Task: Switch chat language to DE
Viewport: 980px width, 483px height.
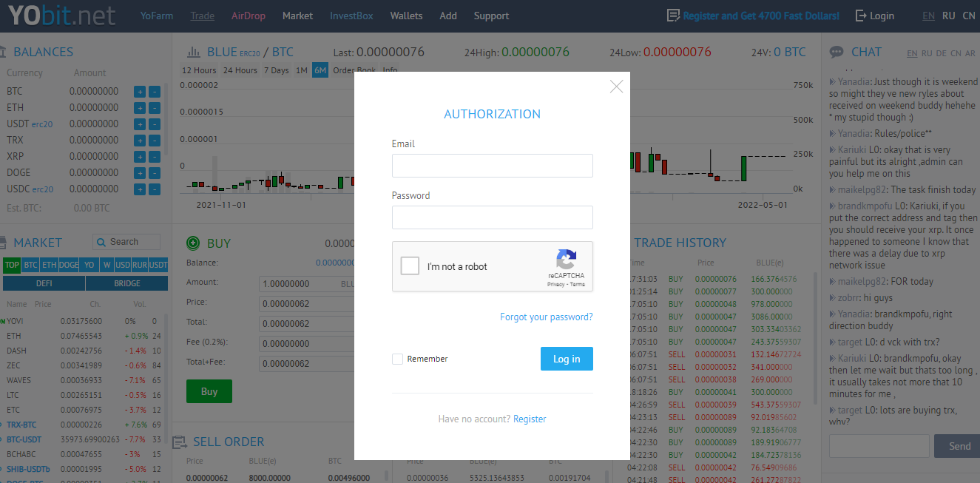Action: point(942,53)
